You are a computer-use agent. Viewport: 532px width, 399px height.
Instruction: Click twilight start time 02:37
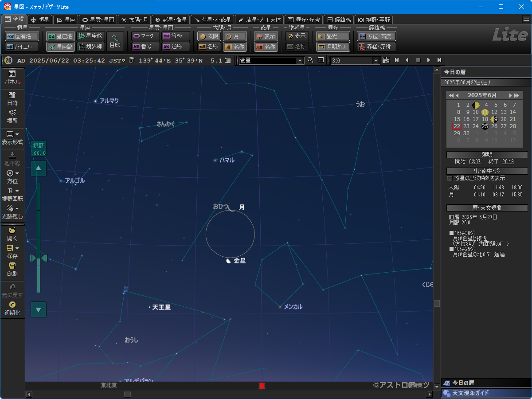pyautogui.click(x=474, y=161)
